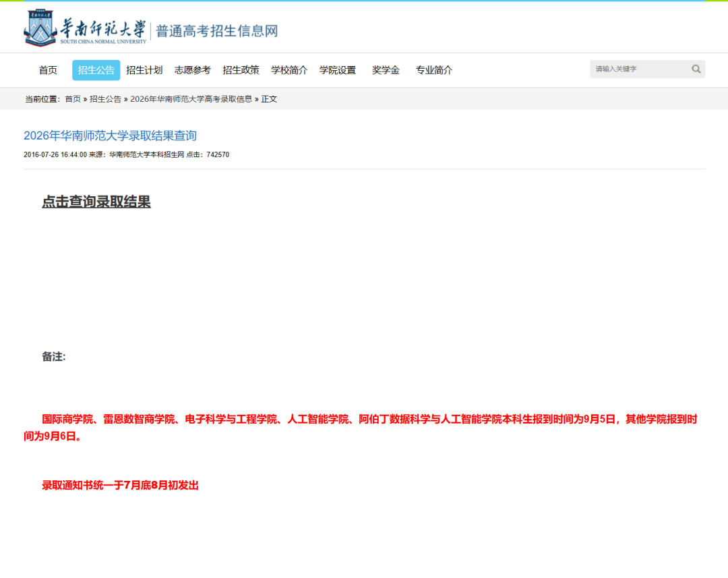Go to 志愿参考 in the navigation bar
This screenshot has height=578, width=728.
[193, 70]
